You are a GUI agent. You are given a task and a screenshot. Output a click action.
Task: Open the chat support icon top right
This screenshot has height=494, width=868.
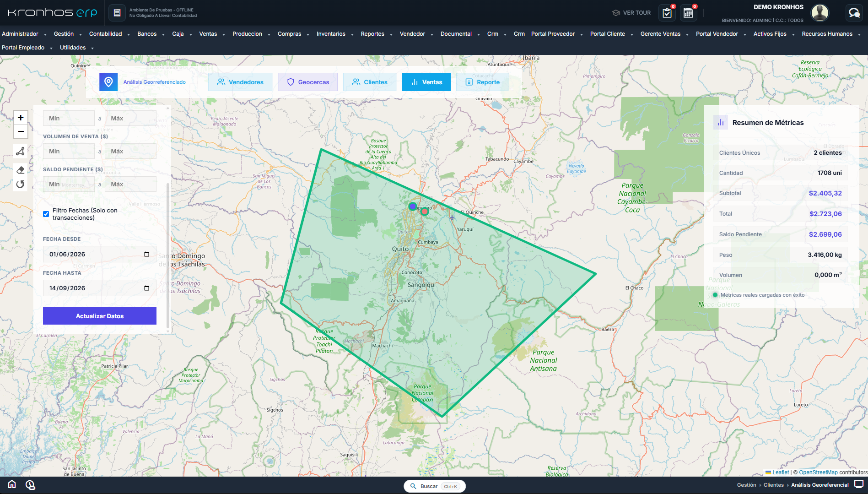[x=854, y=13]
